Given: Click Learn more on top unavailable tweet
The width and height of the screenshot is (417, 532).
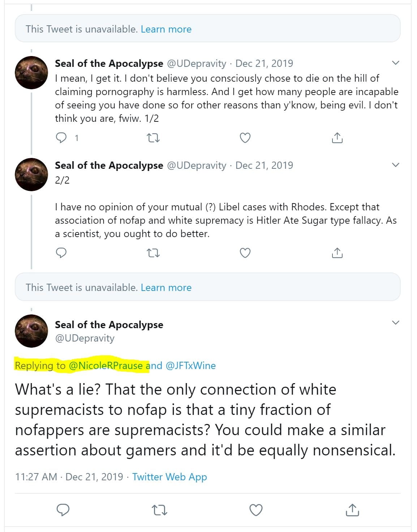Looking at the screenshot, I should pos(166,29).
